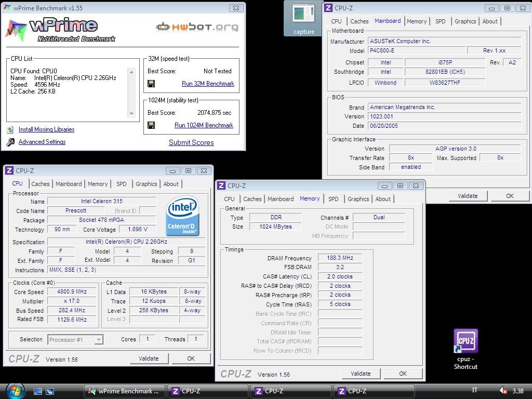Click the Show Desktop quick launch icon
The height and width of the screenshot is (399, 532).
pyautogui.click(x=37, y=391)
